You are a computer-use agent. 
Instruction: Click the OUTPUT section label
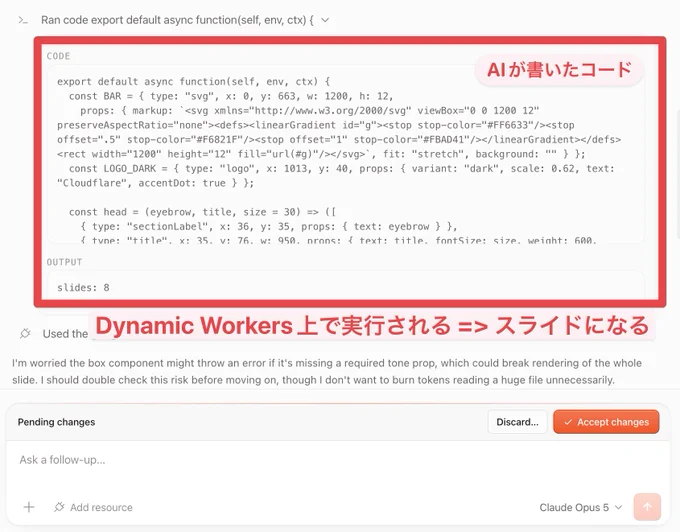point(64,262)
